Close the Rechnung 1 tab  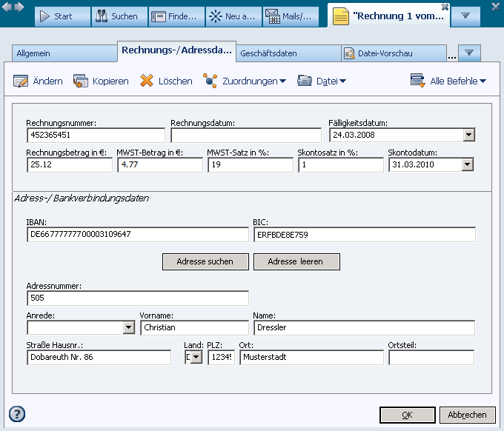coord(444,7)
